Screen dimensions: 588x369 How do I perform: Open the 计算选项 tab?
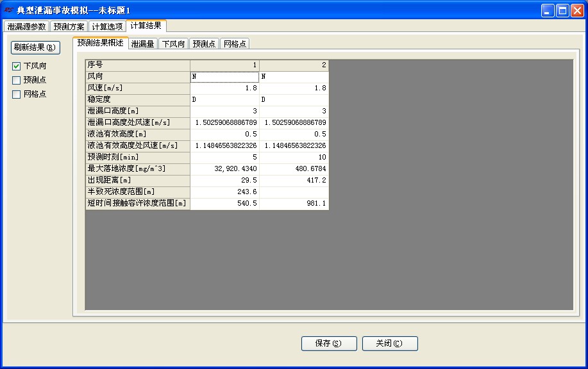107,27
